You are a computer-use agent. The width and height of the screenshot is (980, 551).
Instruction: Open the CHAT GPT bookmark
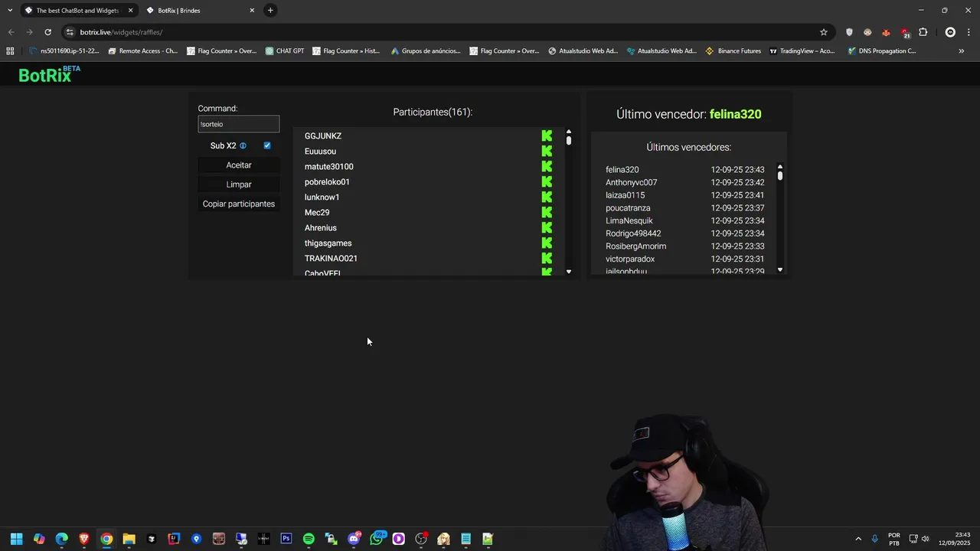[x=285, y=51]
